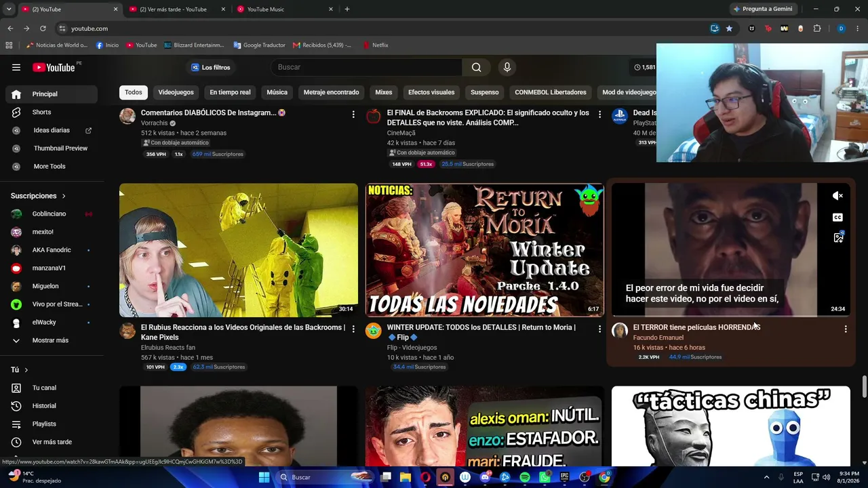Bookmark this page with the star
868x488 pixels.
729,28
